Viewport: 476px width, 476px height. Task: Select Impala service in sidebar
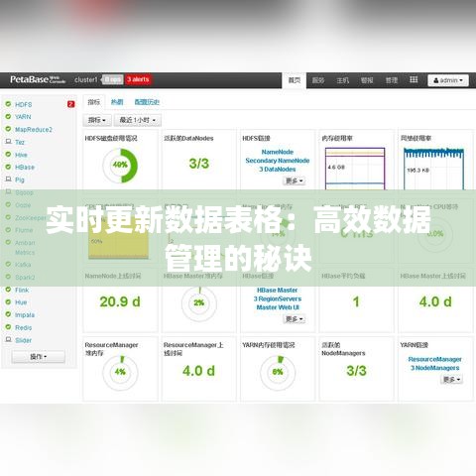tap(25, 314)
